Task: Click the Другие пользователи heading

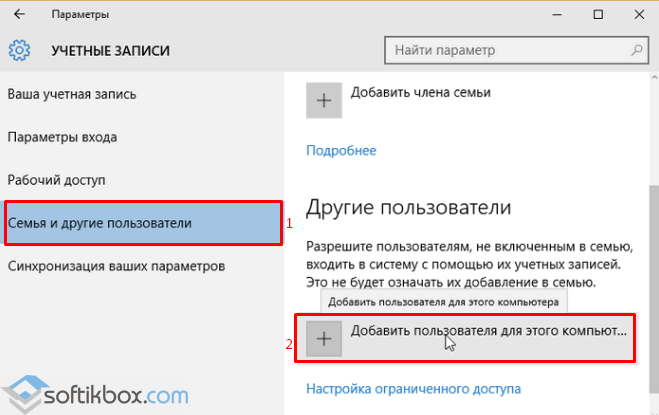Action: [408, 208]
